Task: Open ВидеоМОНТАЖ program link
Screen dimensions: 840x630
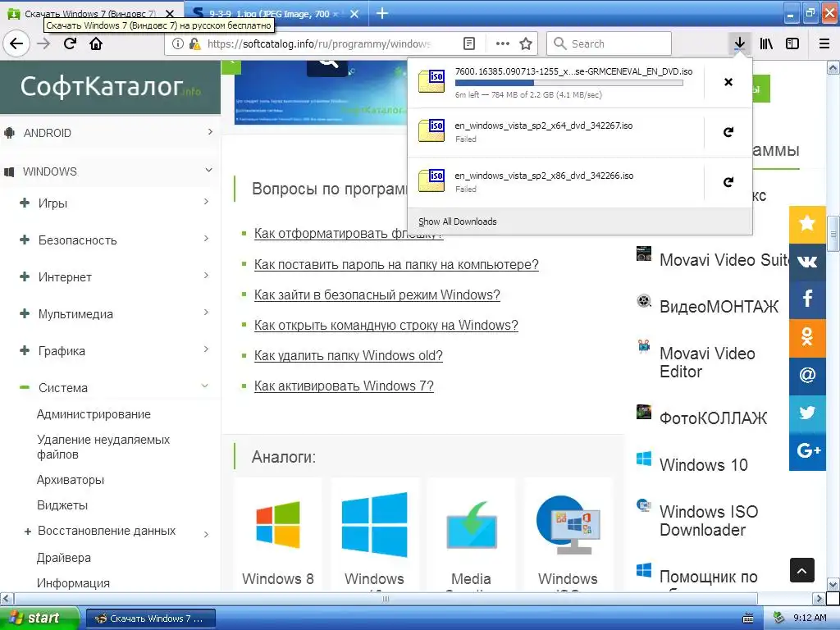Action: (719, 307)
